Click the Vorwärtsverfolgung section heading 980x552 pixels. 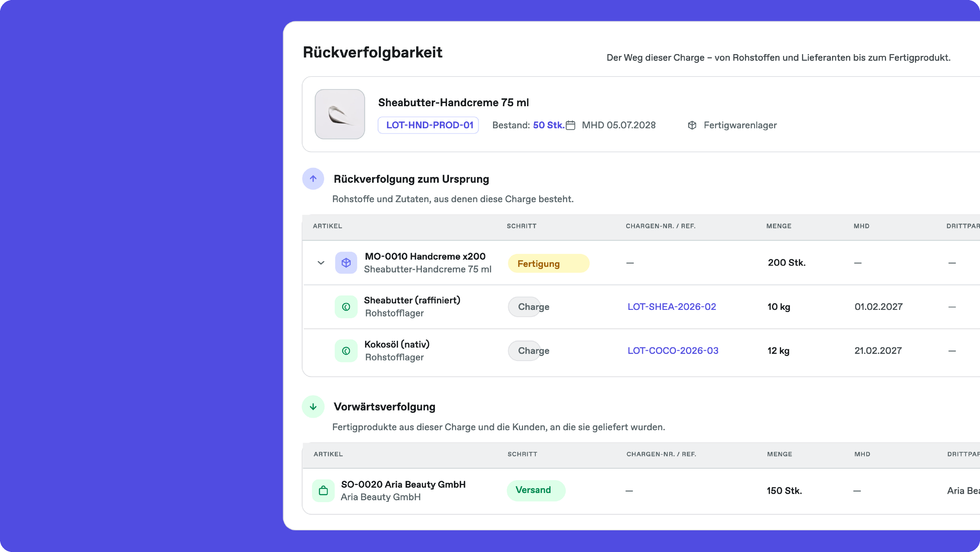(384, 407)
